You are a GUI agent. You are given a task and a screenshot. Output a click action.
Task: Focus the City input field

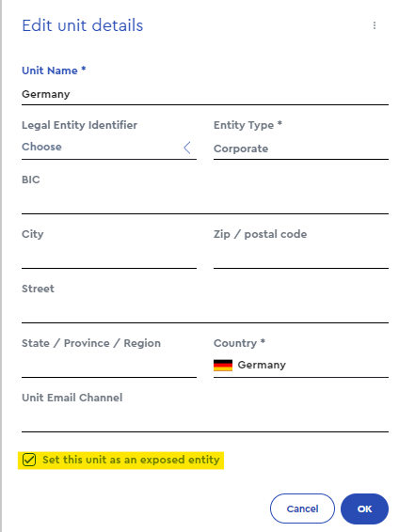(x=109, y=257)
